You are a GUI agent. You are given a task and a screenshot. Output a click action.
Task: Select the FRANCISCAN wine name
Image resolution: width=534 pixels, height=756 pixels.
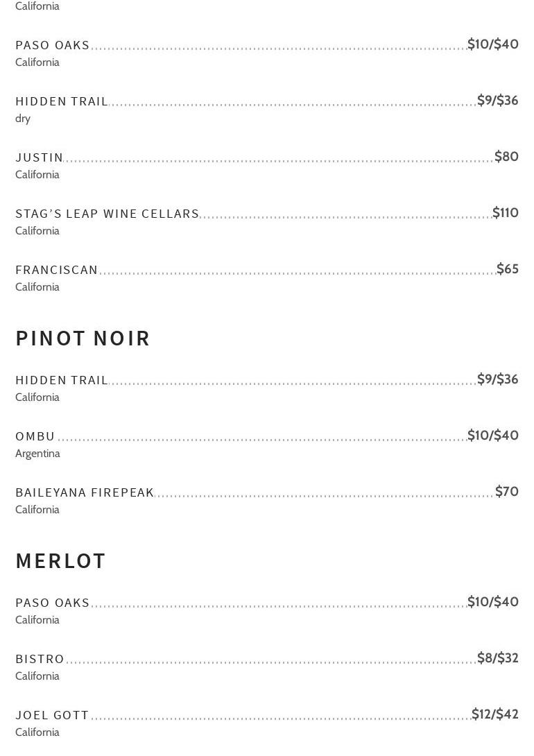[x=57, y=270]
